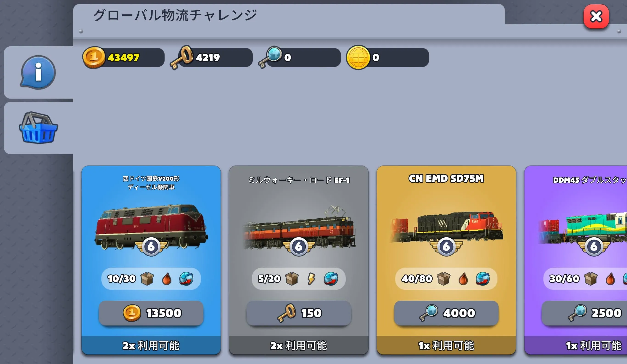This screenshot has height=364, width=627.
Task: Buy V200 locomotive for 13500 coins
Action: (x=151, y=313)
